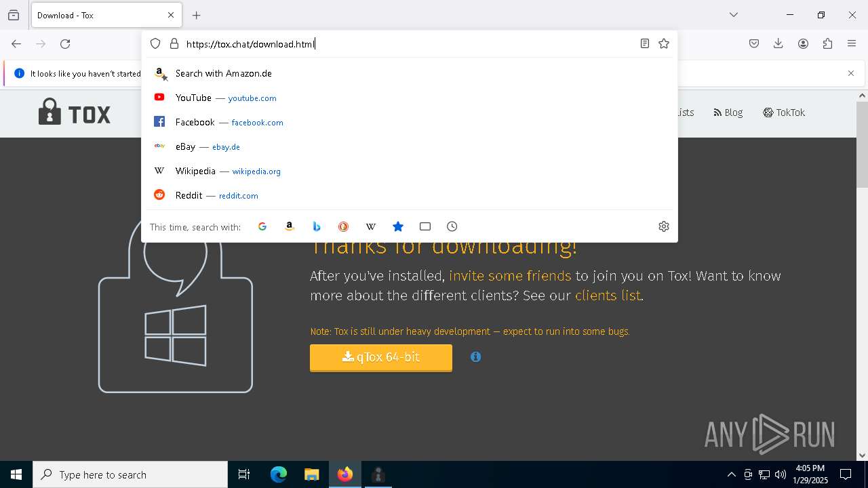868x488 pixels.
Task: Open qTox app on taskbar
Action: click(378, 474)
